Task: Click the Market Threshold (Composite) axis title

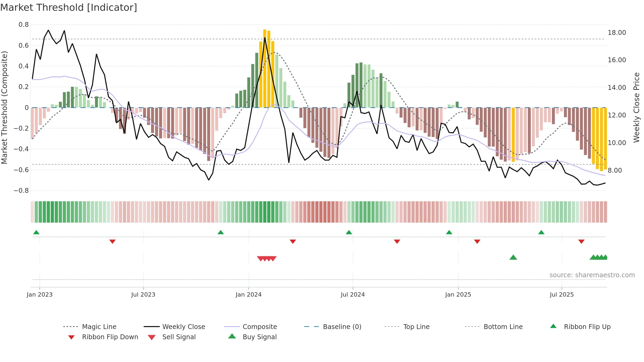Action: point(4,108)
